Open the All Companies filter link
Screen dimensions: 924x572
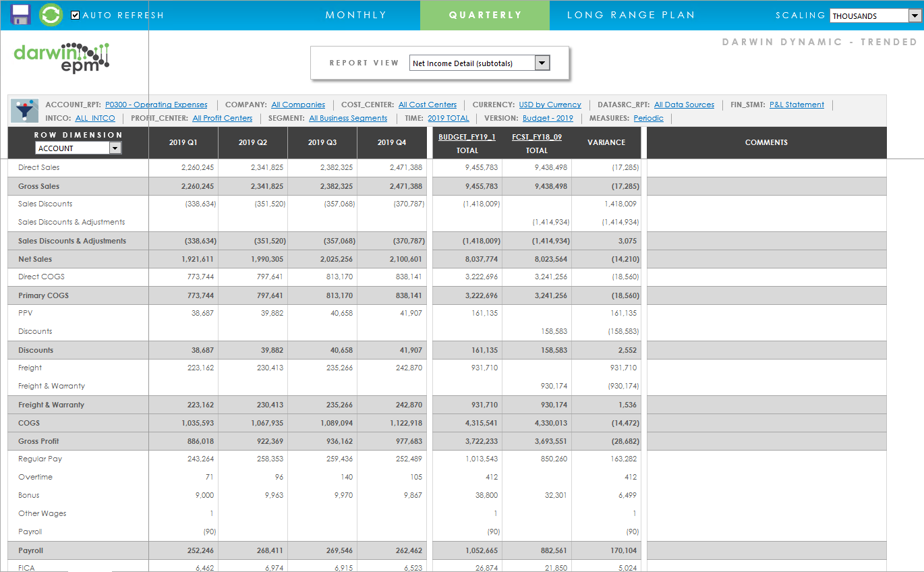(298, 105)
